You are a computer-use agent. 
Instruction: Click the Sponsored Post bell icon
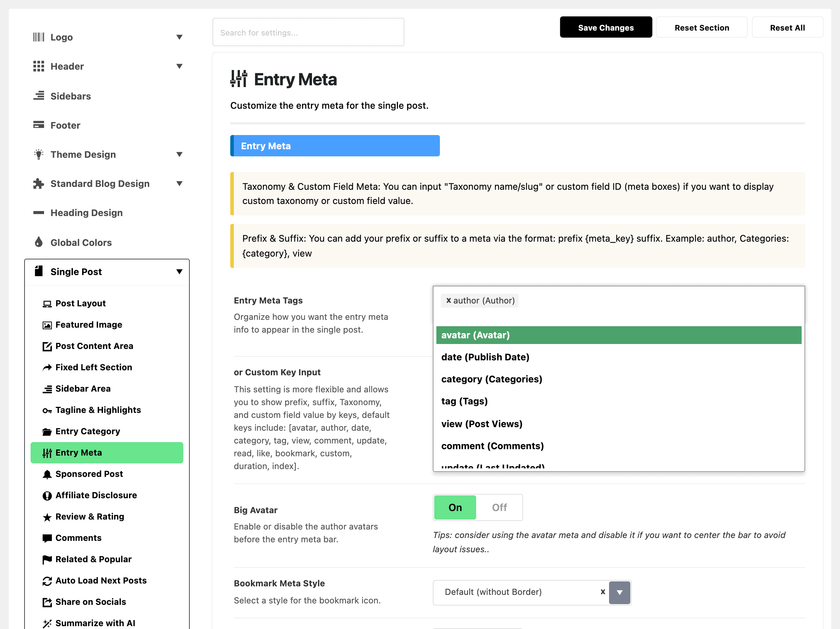[x=47, y=474]
